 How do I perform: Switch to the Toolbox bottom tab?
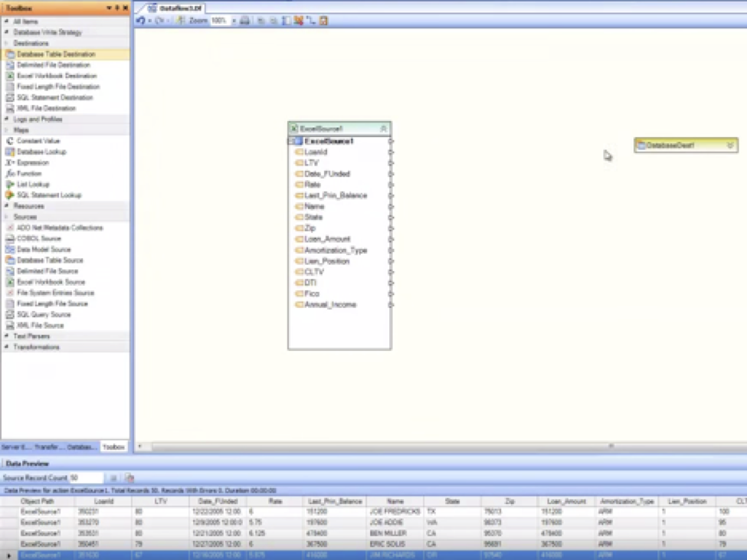[x=113, y=447]
